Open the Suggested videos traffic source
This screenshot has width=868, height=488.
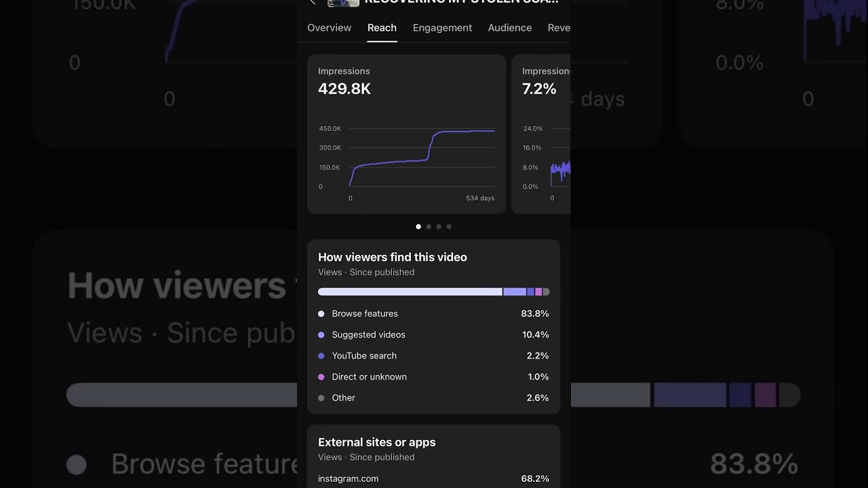pyautogui.click(x=369, y=335)
